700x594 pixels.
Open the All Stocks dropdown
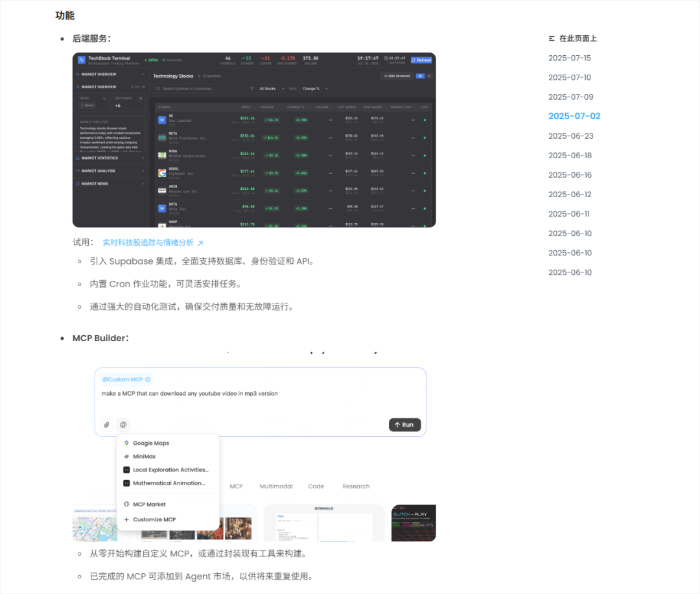[270, 87]
